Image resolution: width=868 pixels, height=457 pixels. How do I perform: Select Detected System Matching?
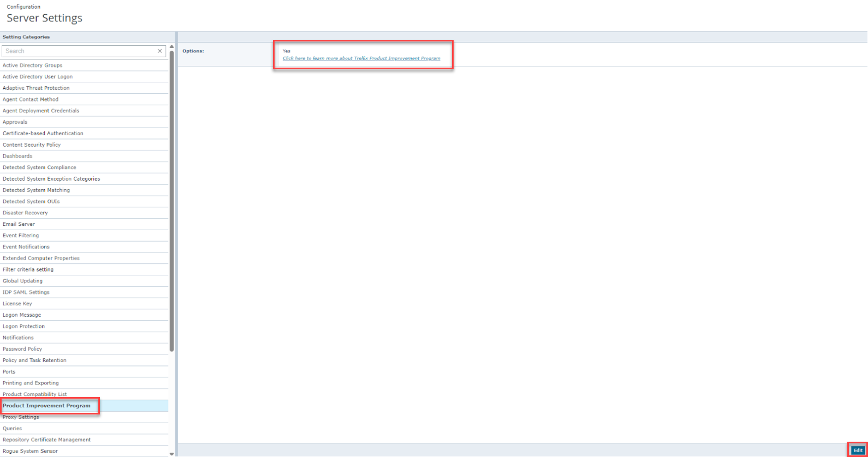pyautogui.click(x=84, y=190)
